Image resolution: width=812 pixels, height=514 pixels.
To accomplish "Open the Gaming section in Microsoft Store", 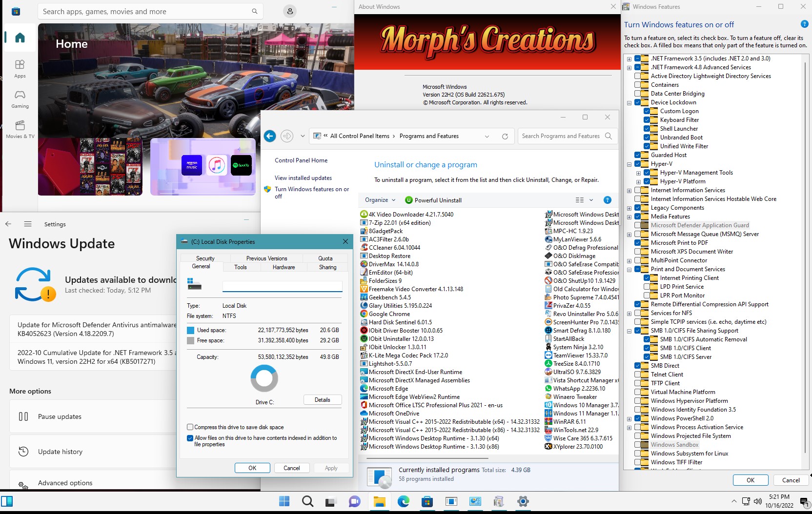I will tap(20, 99).
